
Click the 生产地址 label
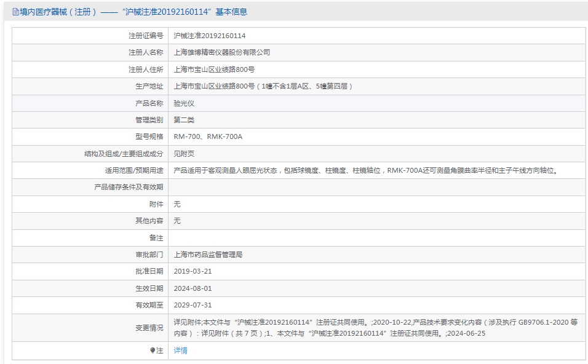[149, 86]
